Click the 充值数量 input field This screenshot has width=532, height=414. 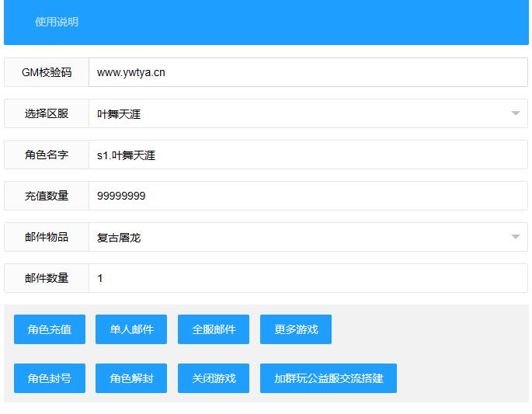pos(308,196)
